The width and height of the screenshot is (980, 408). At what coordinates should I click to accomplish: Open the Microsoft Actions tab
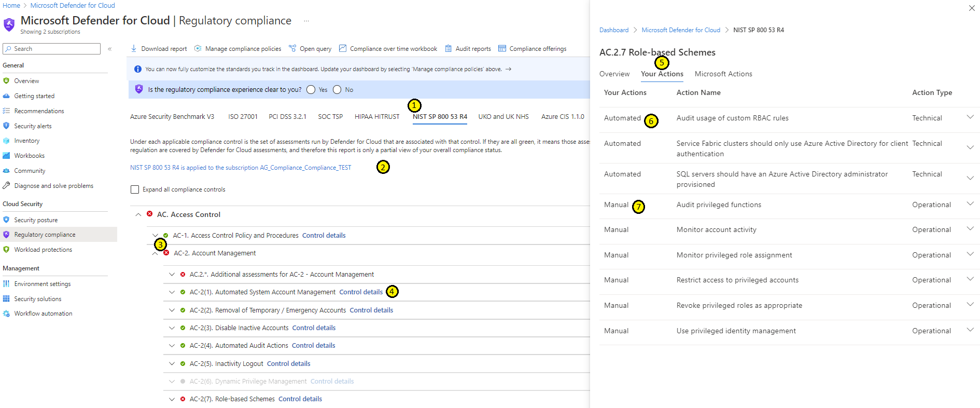pyautogui.click(x=723, y=74)
